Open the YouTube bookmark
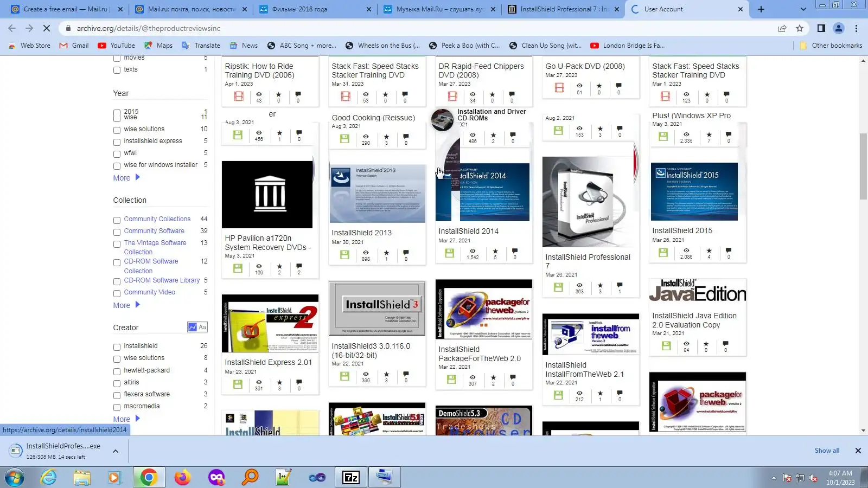This screenshot has width=868, height=488. tap(117, 46)
